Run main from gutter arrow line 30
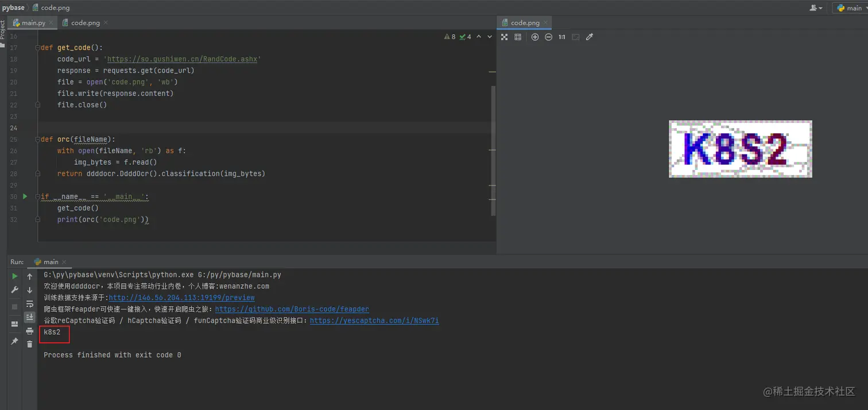This screenshot has height=410, width=868. click(25, 196)
